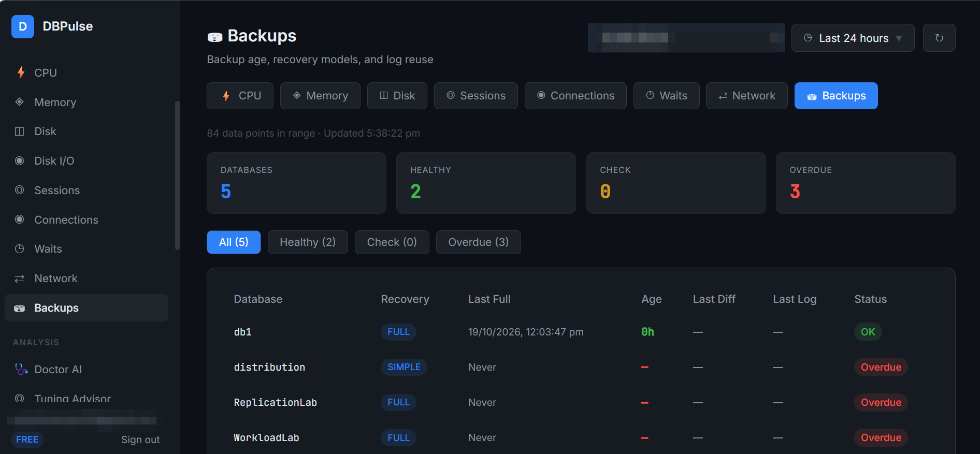The width and height of the screenshot is (980, 454).
Task: Click the Last Full column header
Action: pos(489,299)
